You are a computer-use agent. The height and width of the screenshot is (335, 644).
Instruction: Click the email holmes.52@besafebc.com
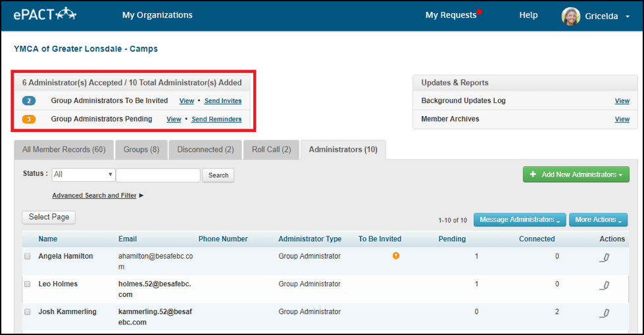155,290
